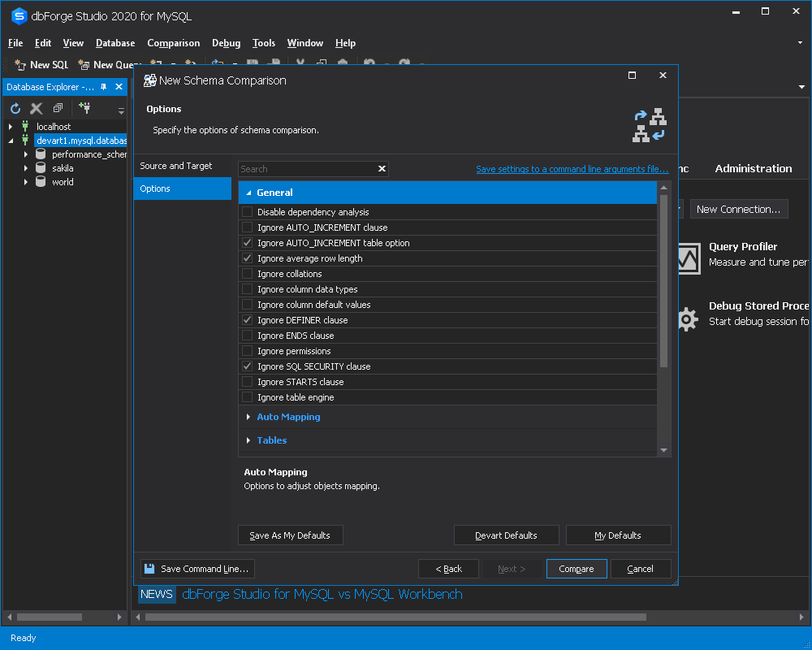Image resolution: width=812 pixels, height=650 pixels.
Task: Uncheck Ignore average row length
Action: (248, 258)
